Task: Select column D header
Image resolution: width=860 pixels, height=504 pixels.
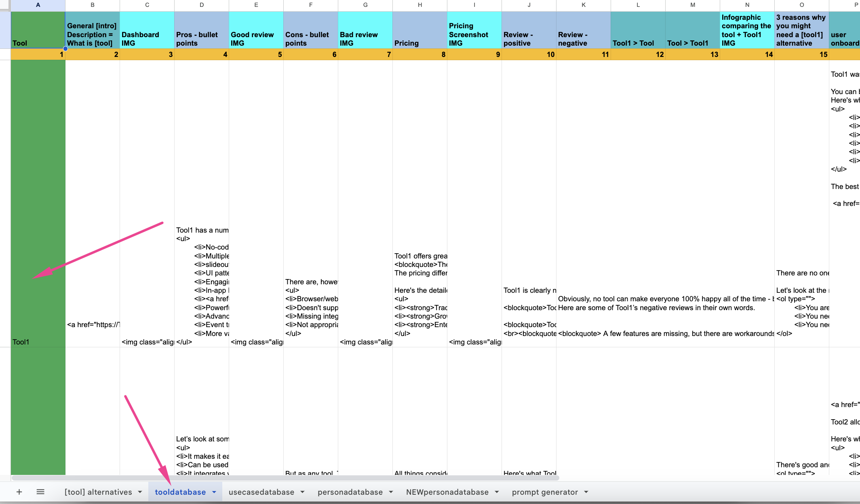Action: (202, 5)
